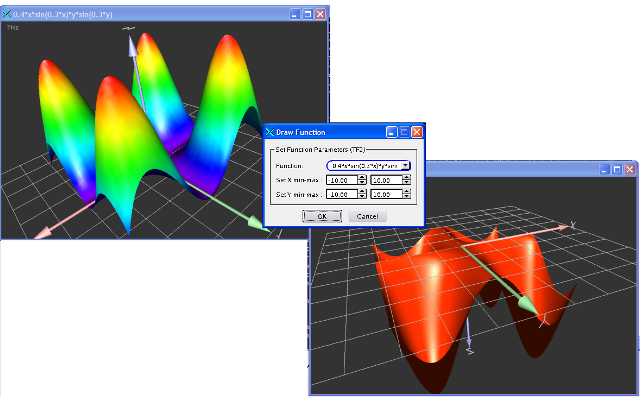The height and width of the screenshot is (397, 640).
Task: Click the "Draw Function" title text
Action: [300, 132]
